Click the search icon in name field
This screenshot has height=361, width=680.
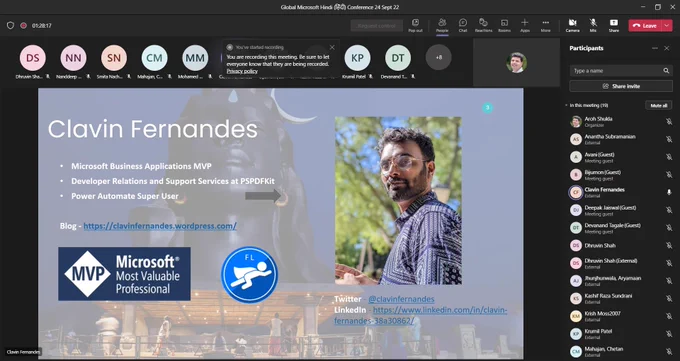tap(666, 71)
